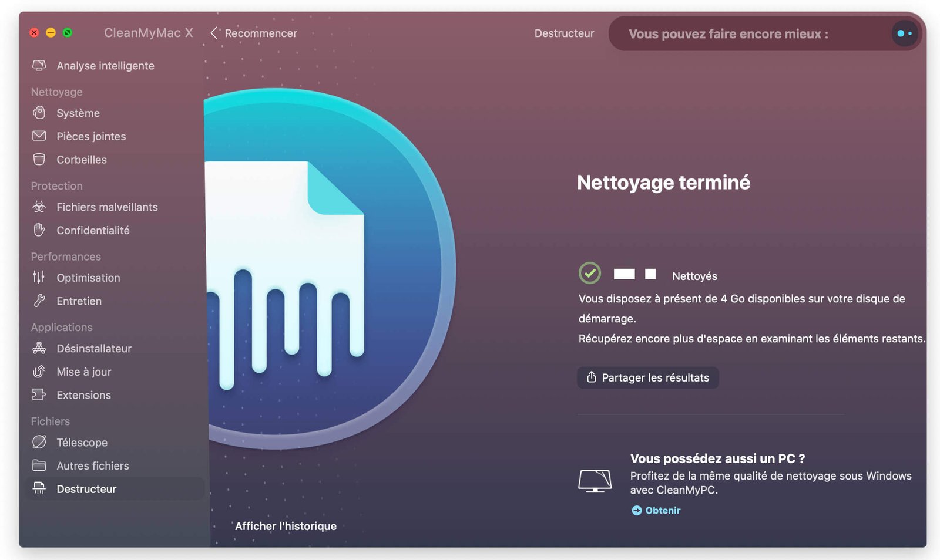Click the Destructeur title in header
Image resolution: width=940 pixels, height=560 pixels.
point(564,33)
